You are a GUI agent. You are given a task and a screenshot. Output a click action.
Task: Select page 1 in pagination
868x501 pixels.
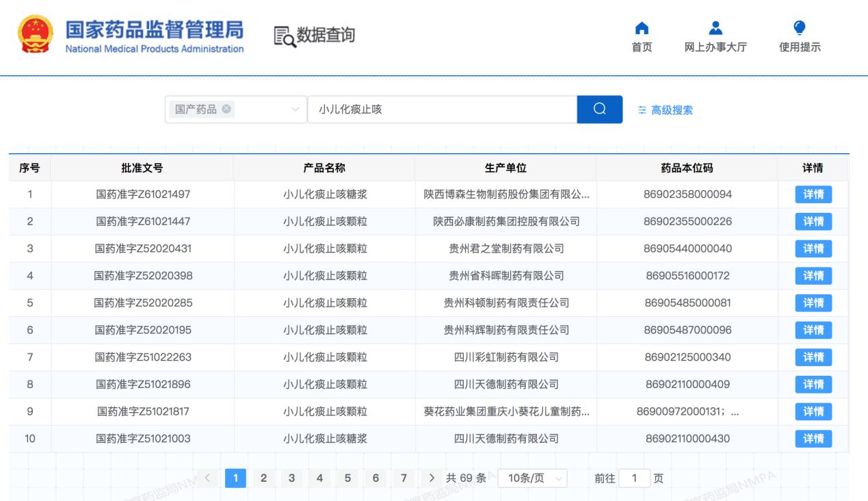point(235,478)
